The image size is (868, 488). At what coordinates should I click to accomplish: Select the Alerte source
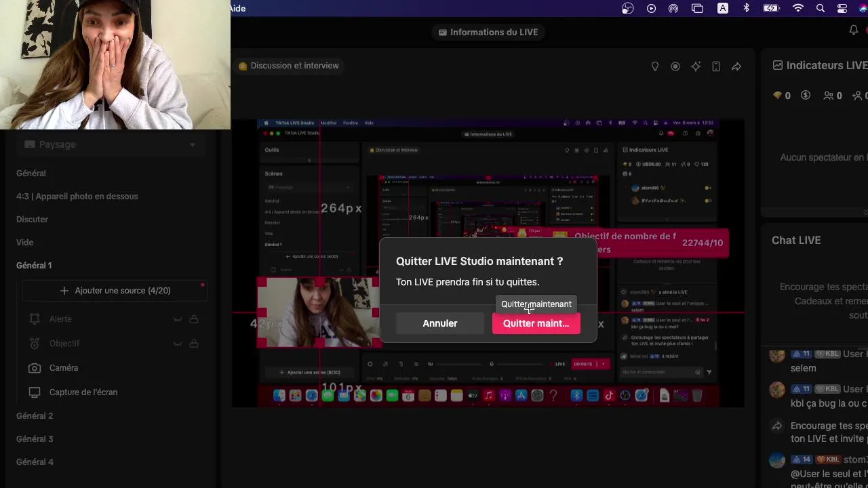tap(60, 319)
